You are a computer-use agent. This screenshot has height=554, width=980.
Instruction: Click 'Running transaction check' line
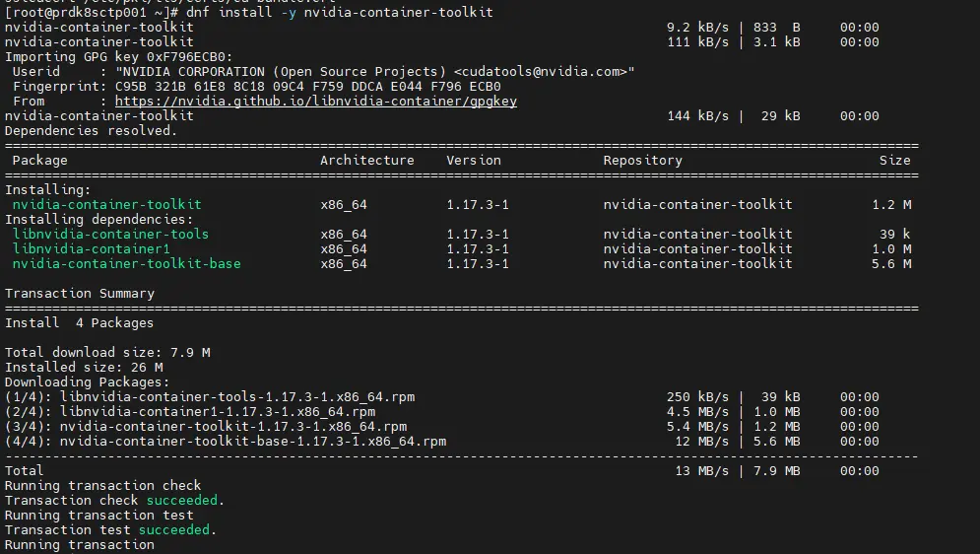pos(103,486)
